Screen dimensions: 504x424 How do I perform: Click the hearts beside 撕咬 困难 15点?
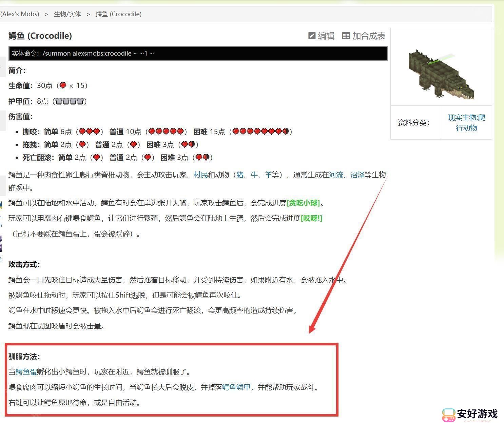coord(261,132)
